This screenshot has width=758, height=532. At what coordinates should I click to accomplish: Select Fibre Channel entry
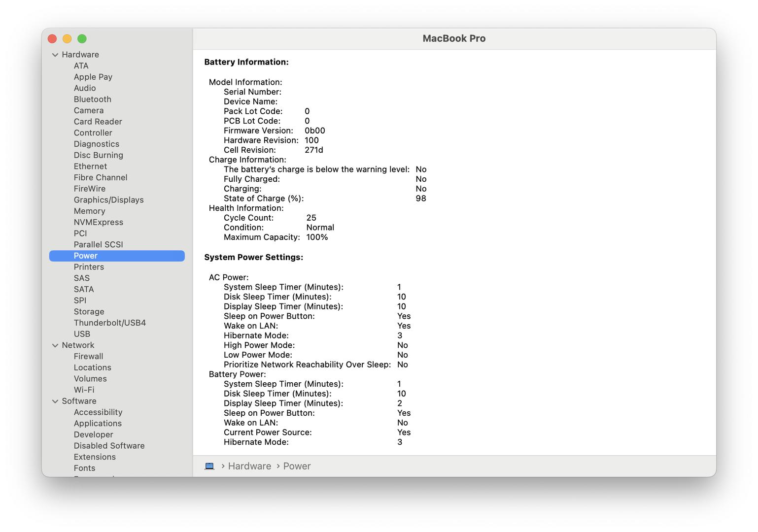point(101,178)
